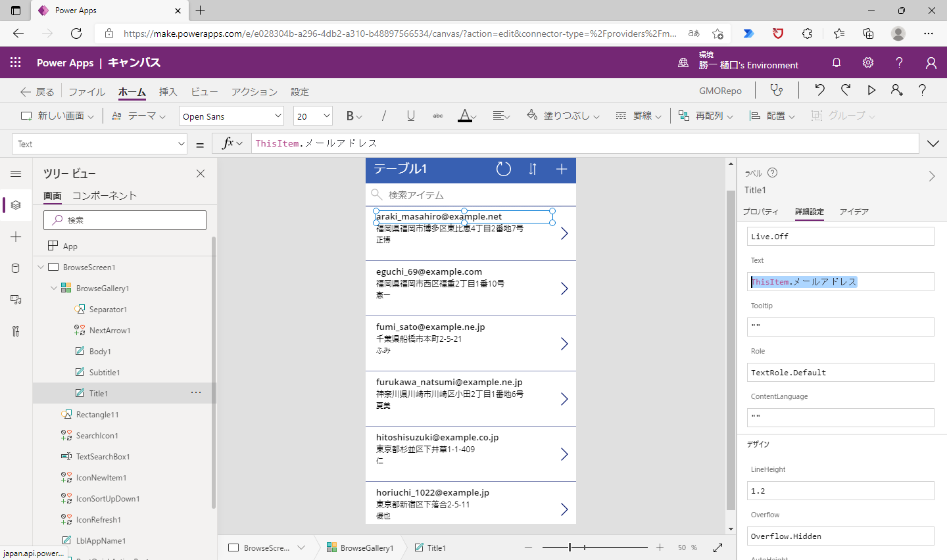
Task: Click the sort icon in app header
Action: coord(533,169)
